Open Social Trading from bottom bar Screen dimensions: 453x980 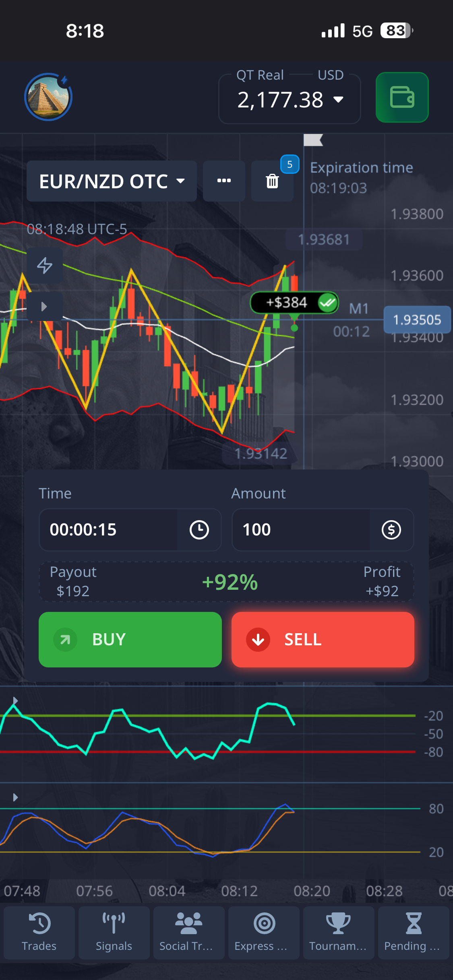188,933
